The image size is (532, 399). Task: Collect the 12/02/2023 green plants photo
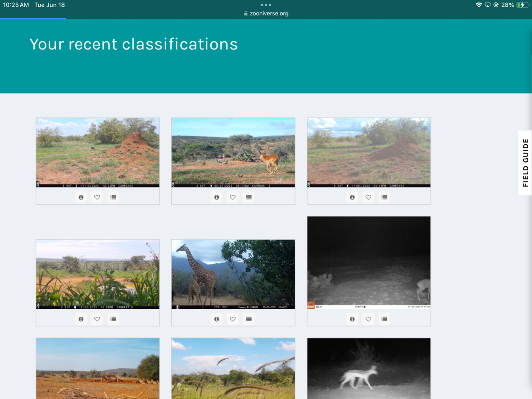coord(113,319)
